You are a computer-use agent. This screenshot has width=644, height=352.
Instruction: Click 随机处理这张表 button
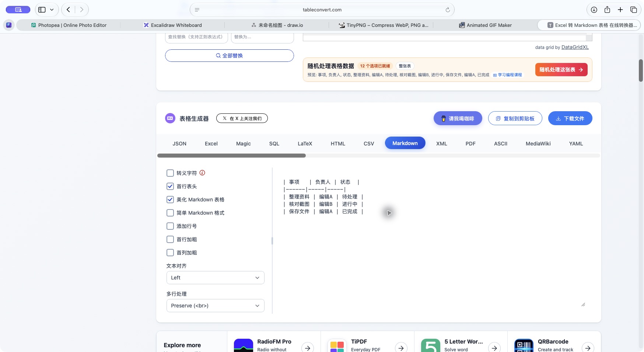point(561,70)
